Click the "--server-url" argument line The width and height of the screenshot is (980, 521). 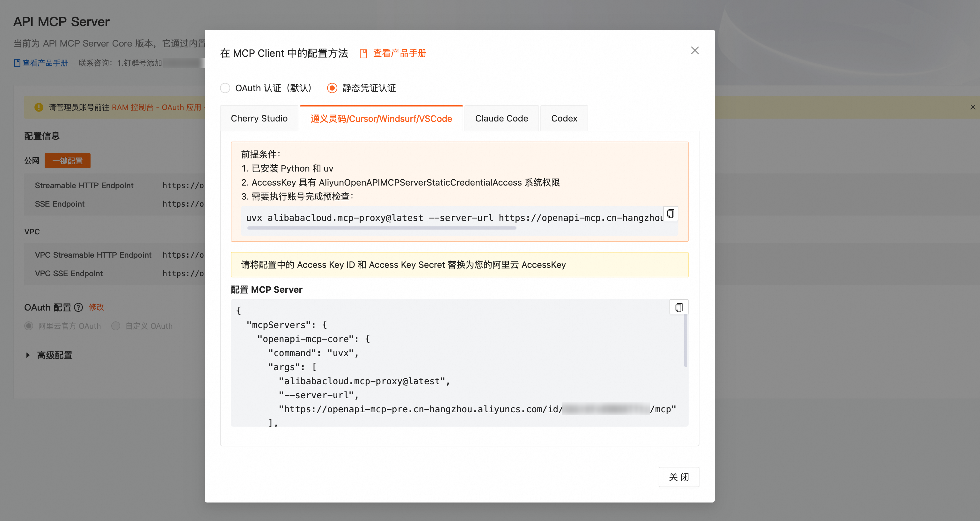tap(318, 395)
